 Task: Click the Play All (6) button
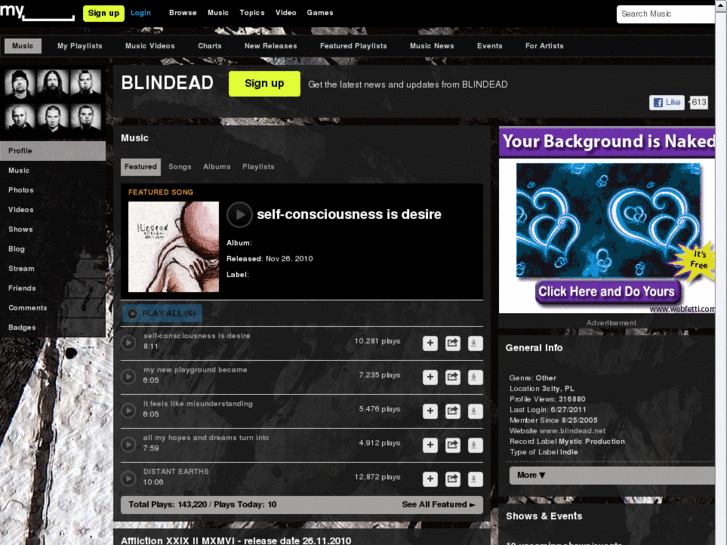162,314
